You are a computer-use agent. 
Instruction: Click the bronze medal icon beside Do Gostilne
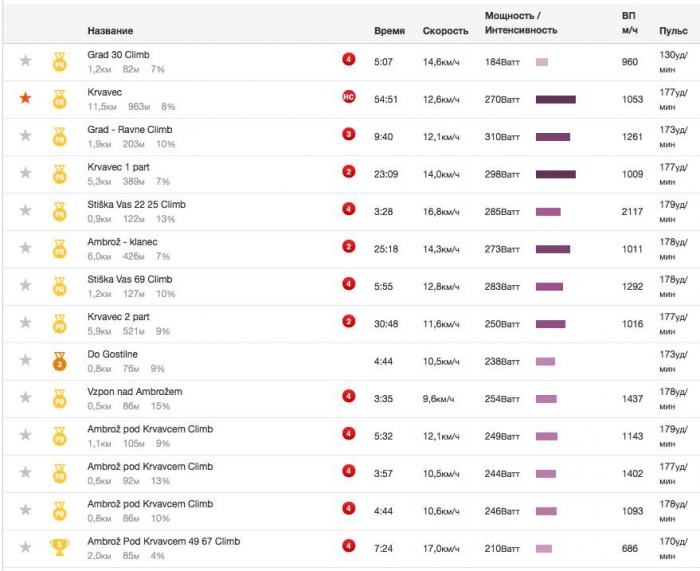[59, 361]
